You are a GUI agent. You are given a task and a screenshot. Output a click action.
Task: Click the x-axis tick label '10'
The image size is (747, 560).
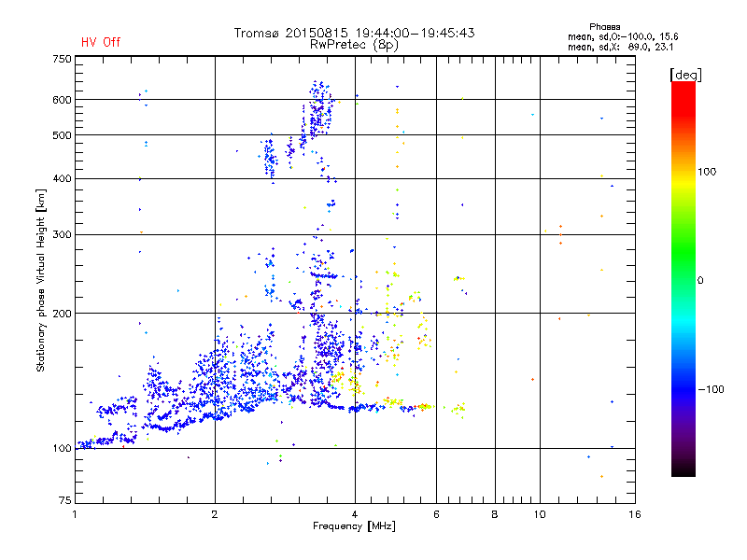(540, 514)
